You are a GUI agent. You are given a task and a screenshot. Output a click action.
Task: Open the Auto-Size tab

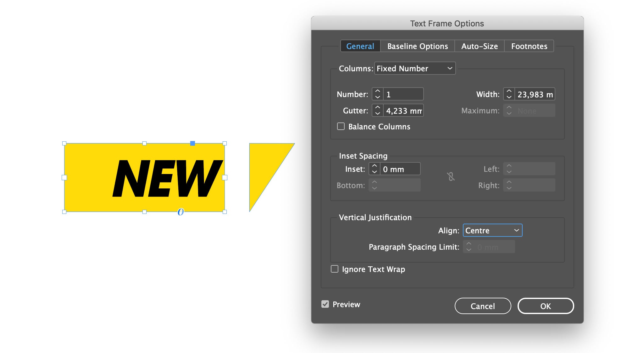479,46
